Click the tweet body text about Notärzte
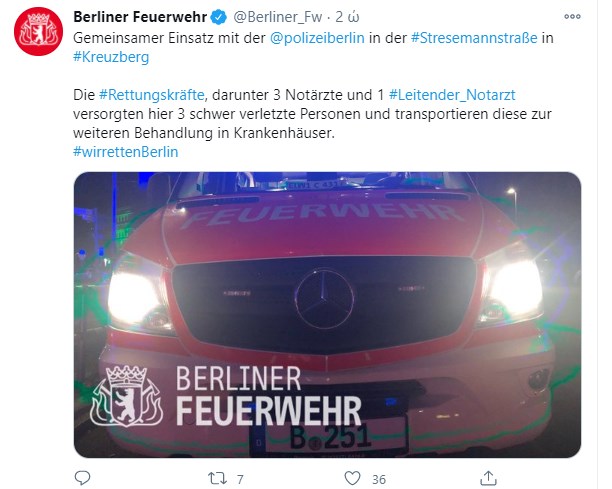The height and width of the screenshot is (489, 612). (312, 114)
